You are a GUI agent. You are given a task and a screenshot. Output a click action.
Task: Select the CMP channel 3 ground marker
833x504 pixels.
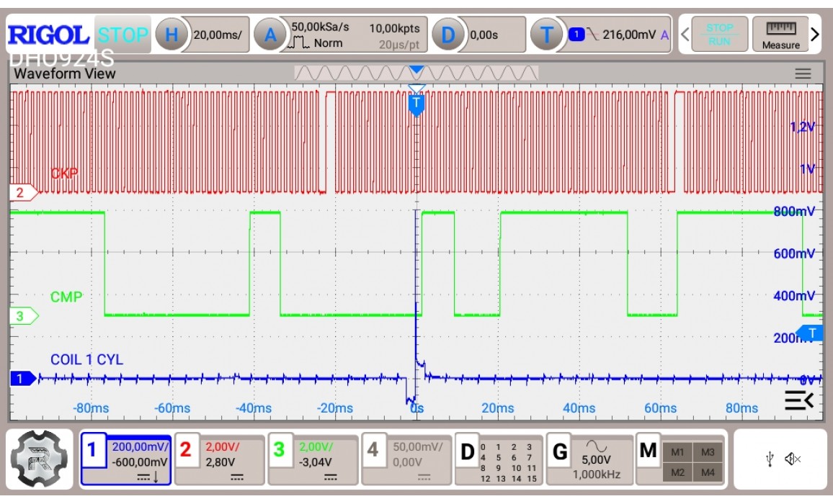point(23,315)
